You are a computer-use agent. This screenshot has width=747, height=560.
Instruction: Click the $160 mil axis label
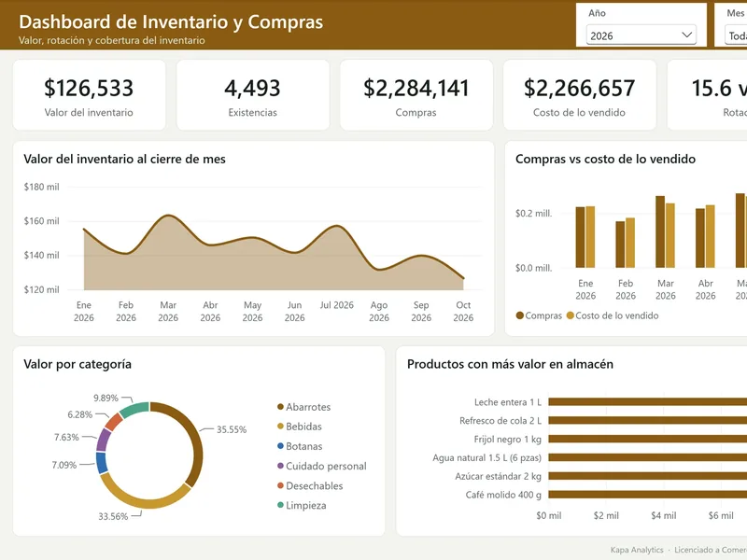coord(41,221)
